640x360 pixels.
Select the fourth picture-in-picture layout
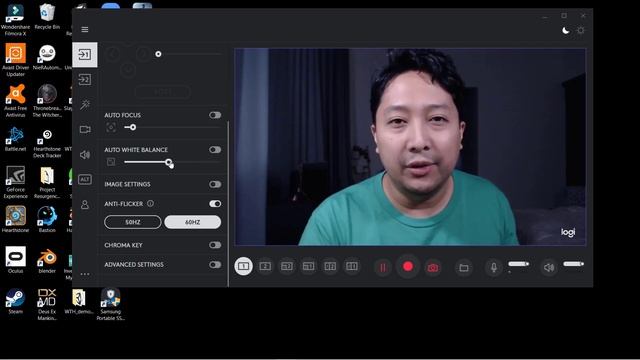309,266
